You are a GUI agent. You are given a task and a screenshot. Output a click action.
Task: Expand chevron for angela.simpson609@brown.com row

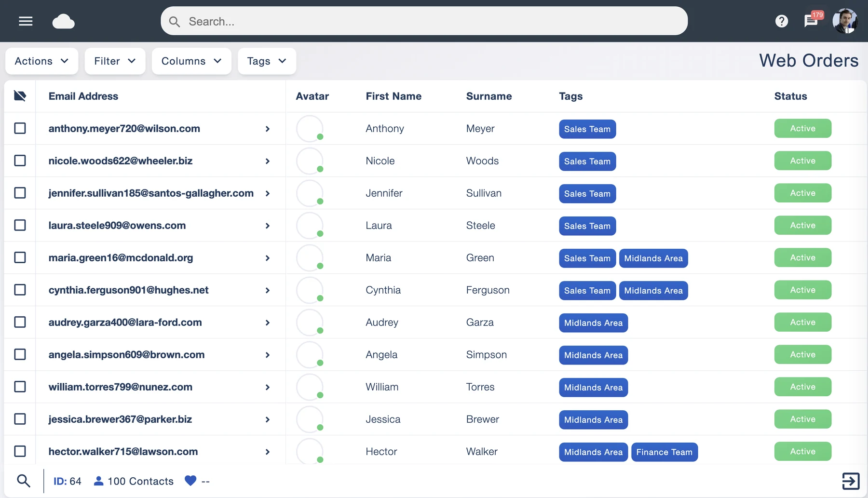click(268, 355)
